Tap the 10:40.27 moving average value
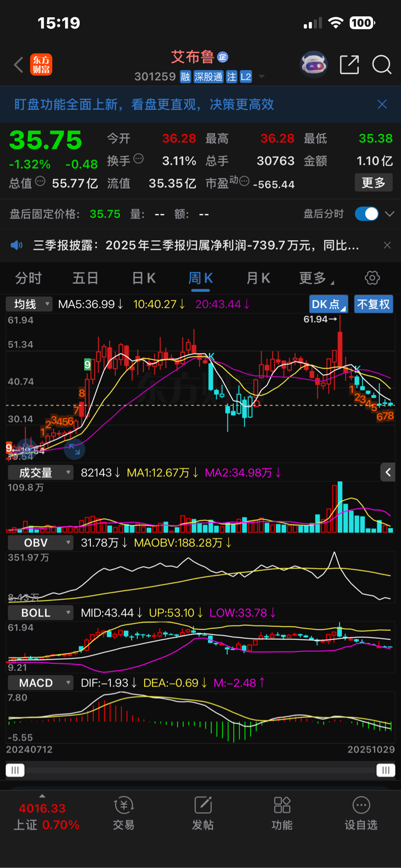Screen dimensions: 401x868 coord(159,304)
